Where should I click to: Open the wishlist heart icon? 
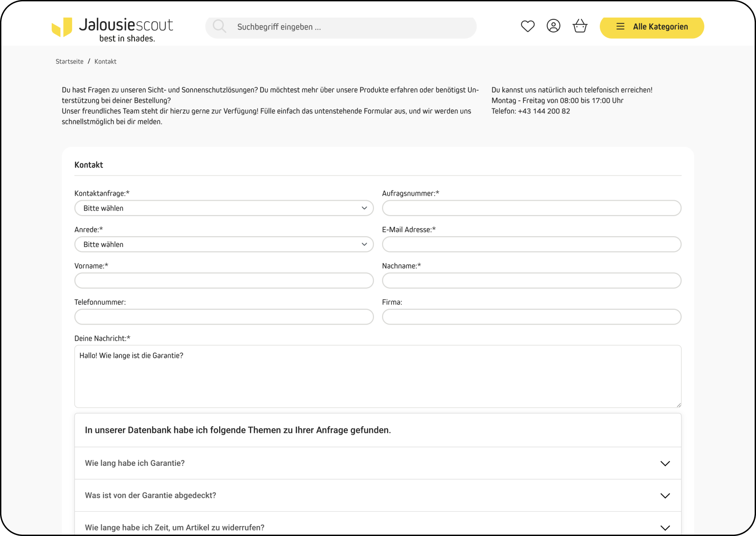[527, 27]
